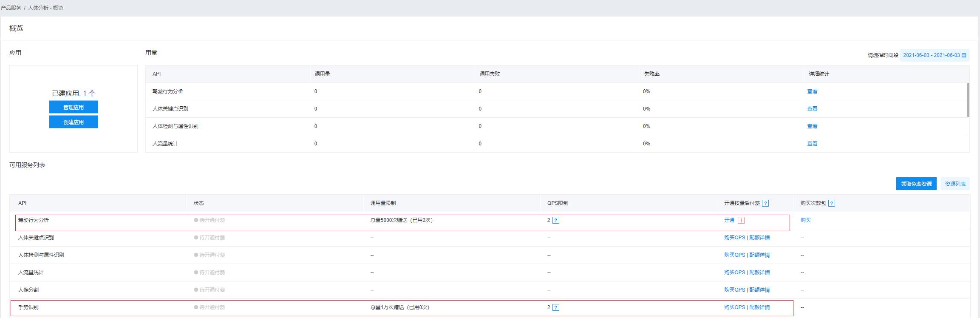Click the created app count 1
The height and width of the screenshot is (318, 980).
[85, 93]
